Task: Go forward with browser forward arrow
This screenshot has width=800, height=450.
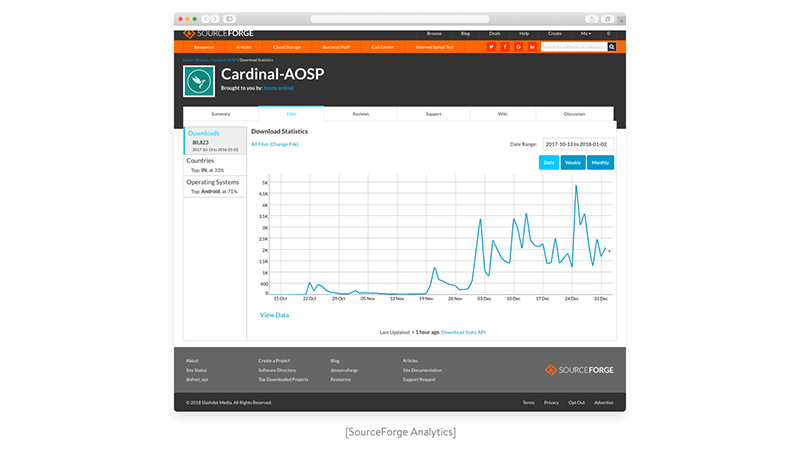Action: 215,19
